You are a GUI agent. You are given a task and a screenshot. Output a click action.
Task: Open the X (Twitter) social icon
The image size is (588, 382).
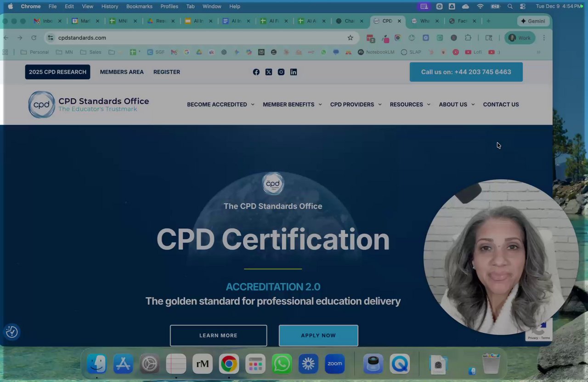coord(269,72)
